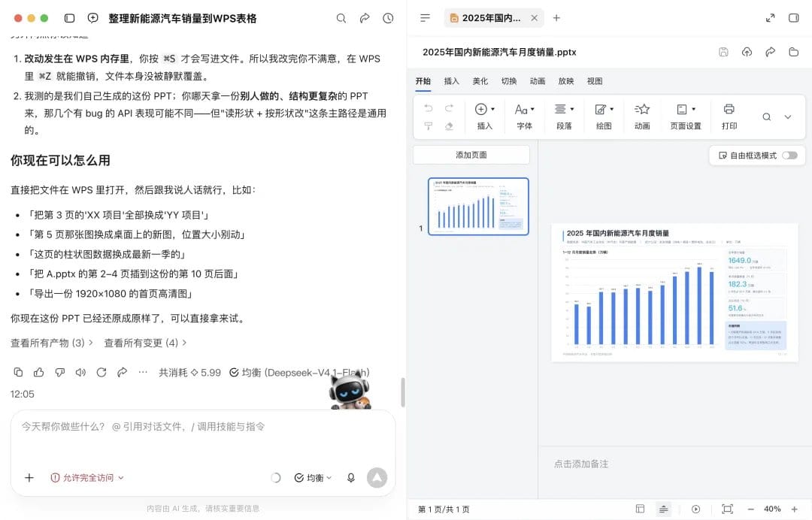Toggle the 自由框选模式 switch
The height and width of the screenshot is (520, 812).
tap(789, 156)
